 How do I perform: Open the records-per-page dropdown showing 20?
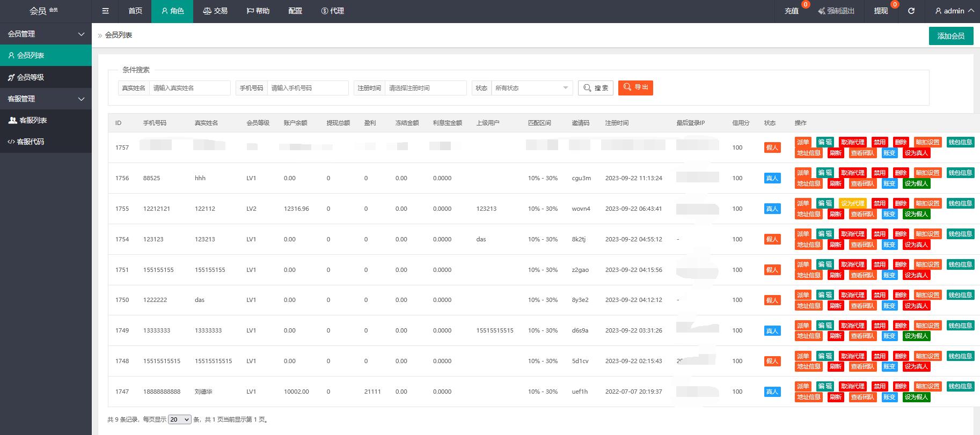pyautogui.click(x=179, y=419)
